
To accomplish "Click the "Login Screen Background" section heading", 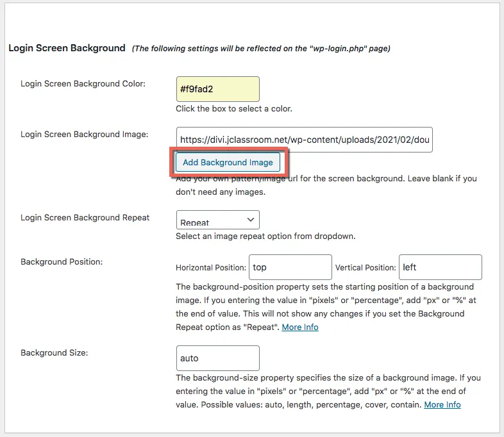I will 67,48.
